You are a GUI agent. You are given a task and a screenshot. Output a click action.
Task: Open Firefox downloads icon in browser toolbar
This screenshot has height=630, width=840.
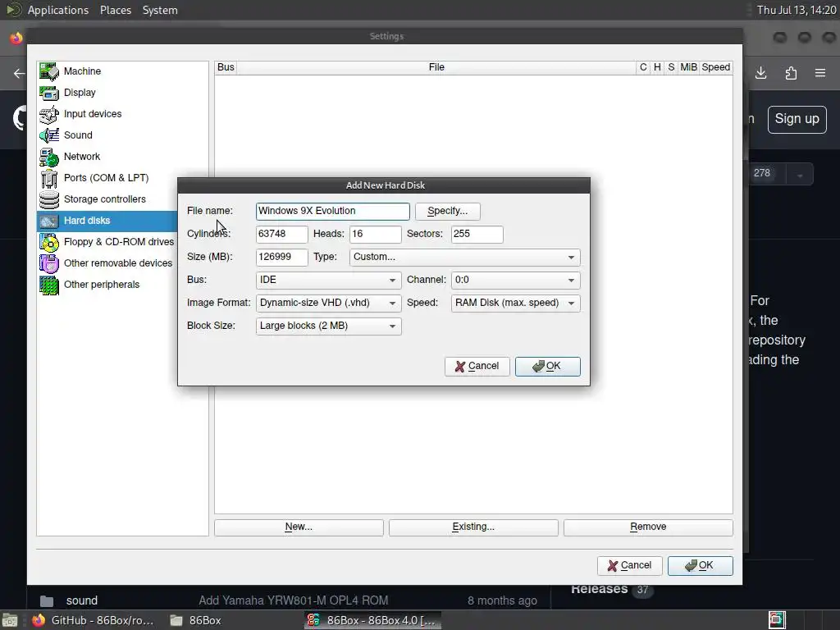coord(760,73)
